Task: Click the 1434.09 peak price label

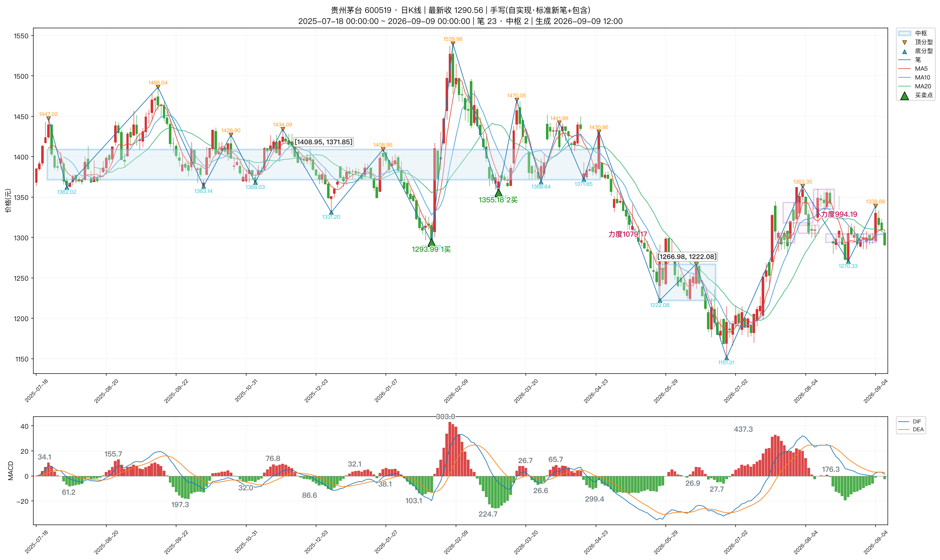Action: coord(283,125)
